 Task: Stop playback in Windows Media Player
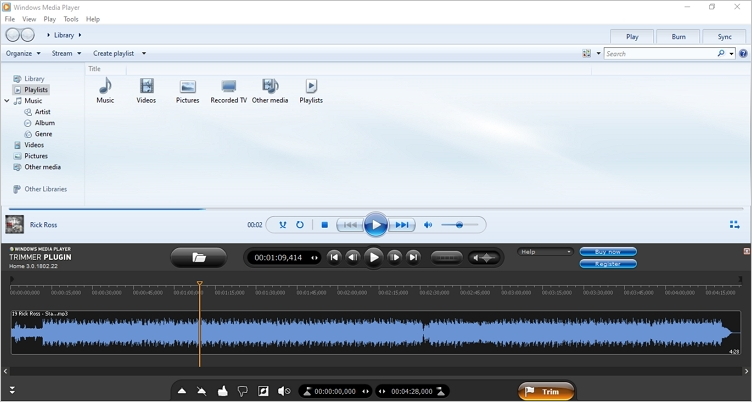coord(325,225)
